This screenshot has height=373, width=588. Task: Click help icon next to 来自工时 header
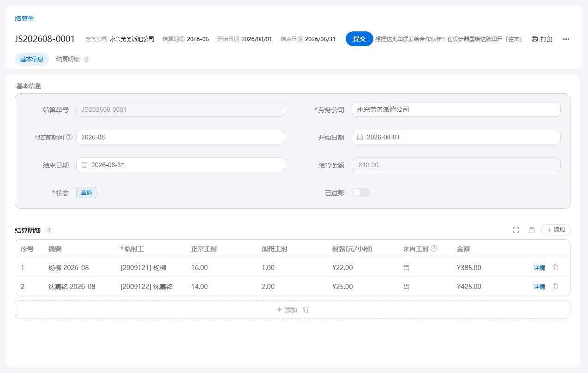click(434, 248)
